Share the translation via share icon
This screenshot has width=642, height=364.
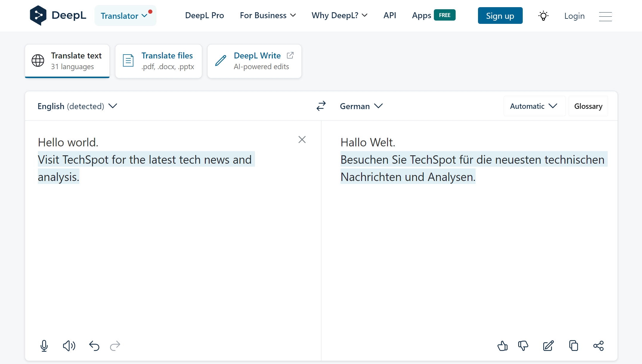click(598, 346)
